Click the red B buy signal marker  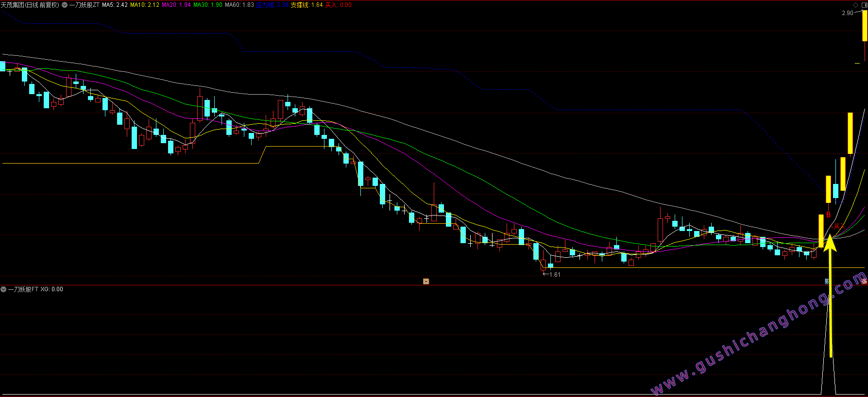(828, 215)
